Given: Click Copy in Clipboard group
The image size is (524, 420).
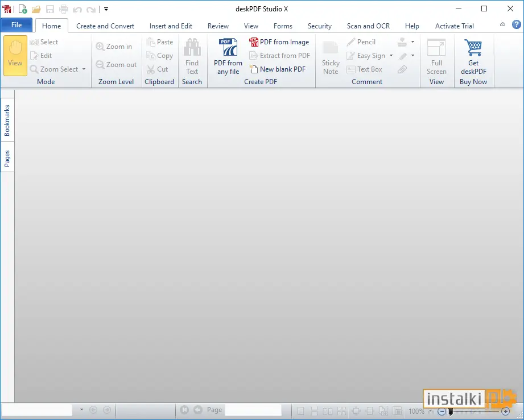Looking at the screenshot, I should coord(159,56).
